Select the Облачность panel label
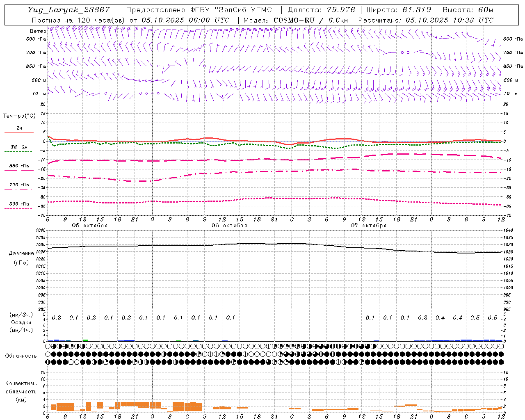Image resolution: width=525 pixels, height=420 pixels. click(x=21, y=356)
